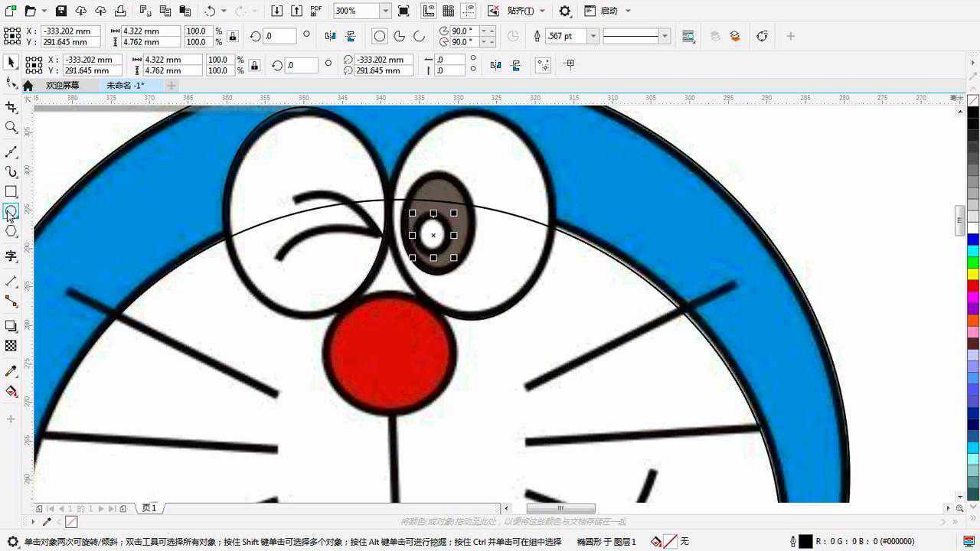This screenshot has width=980, height=551.
Task: Publish to PDF
Action: [x=316, y=11]
